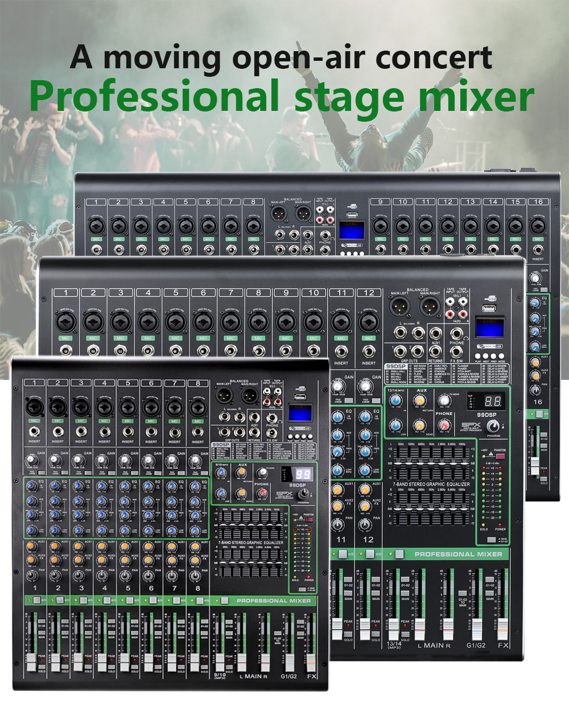Toggle the Phantom switch on the 8-channel mixer
The height and width of the screenshot is (728, 569).
coord(309,520)
